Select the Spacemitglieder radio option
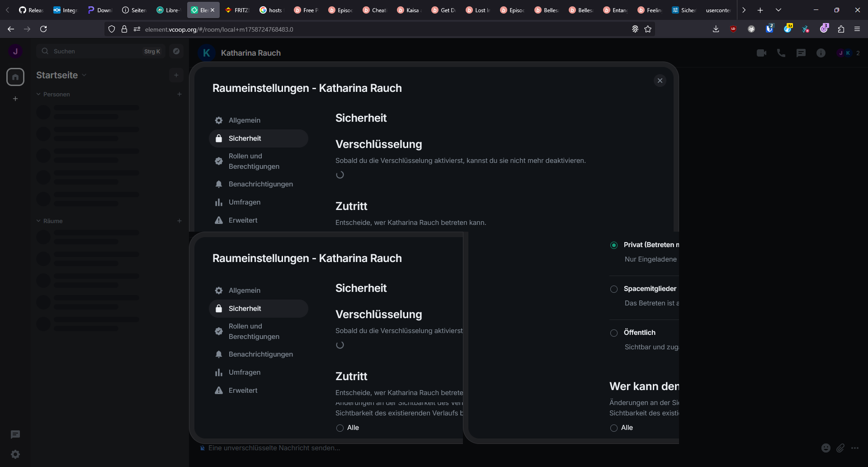This screenshot has width=868, height=467. [x=614, y=289]
